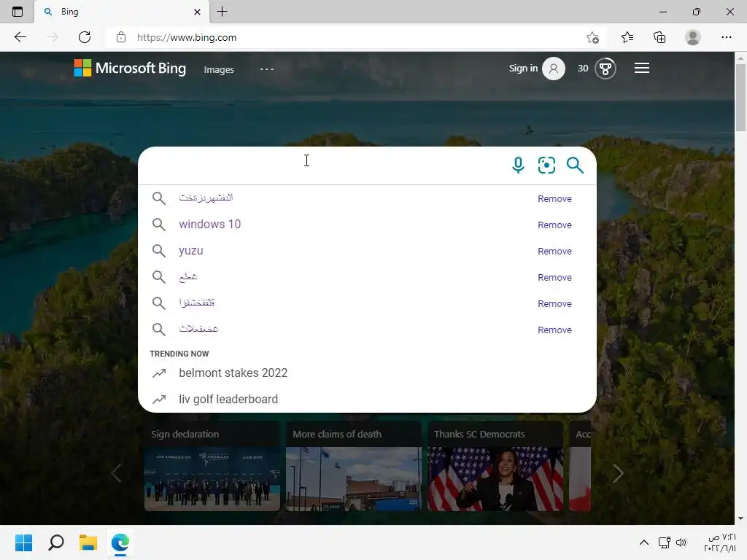
Task: Reload the page with refresh icon
Action: tap(85, 37)
